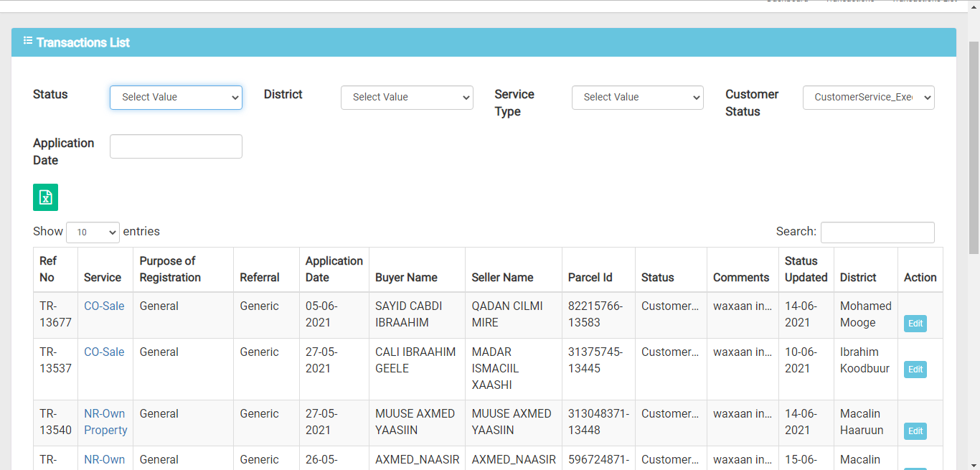
Task: Open the District Select Value dropdown
Action: click(407, 98)
